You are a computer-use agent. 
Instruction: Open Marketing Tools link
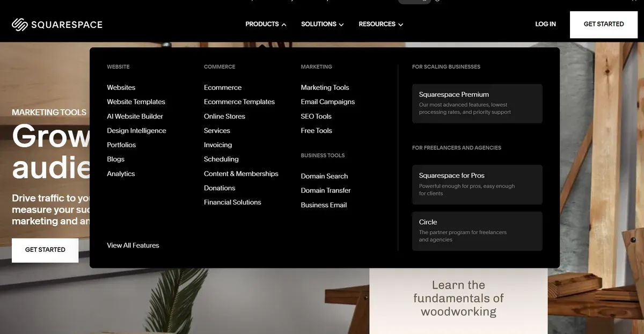coord(325,88)
